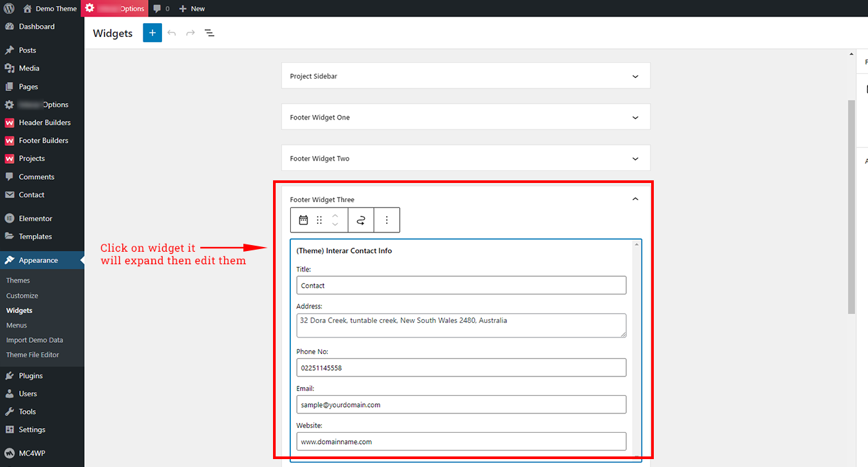Click the Move to widget area icon
This screenshot has height=467, width=868.
click(361, 221)
